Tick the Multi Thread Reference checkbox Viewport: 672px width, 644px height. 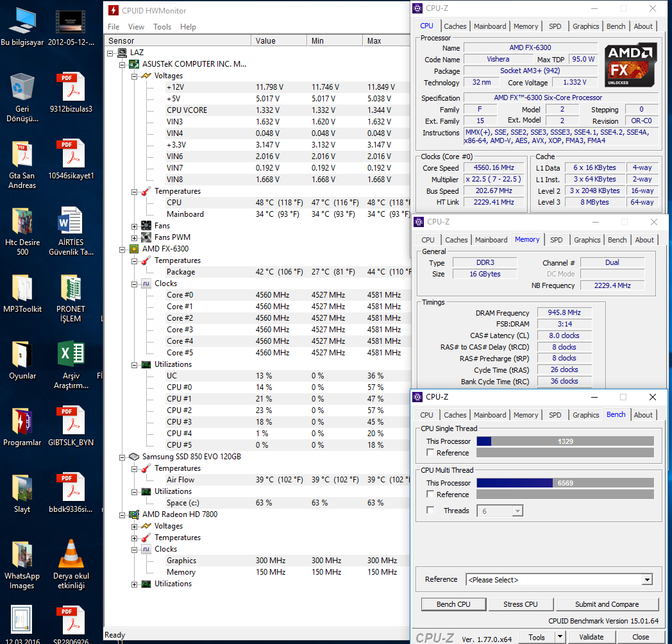pyautogui.click(x=430, y=494)
